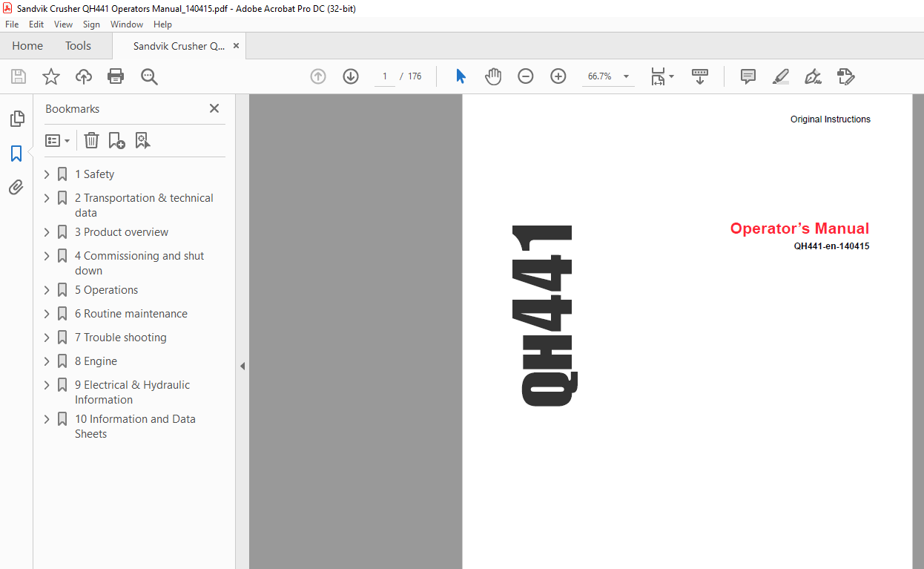Expand the 5 Operations bookmark

47,290
